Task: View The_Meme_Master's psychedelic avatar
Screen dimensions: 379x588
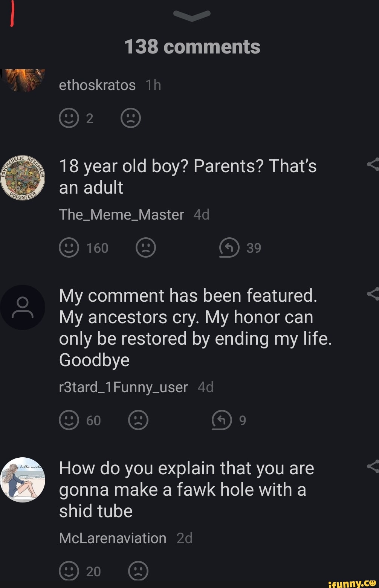Action: (x=23, y=178)
